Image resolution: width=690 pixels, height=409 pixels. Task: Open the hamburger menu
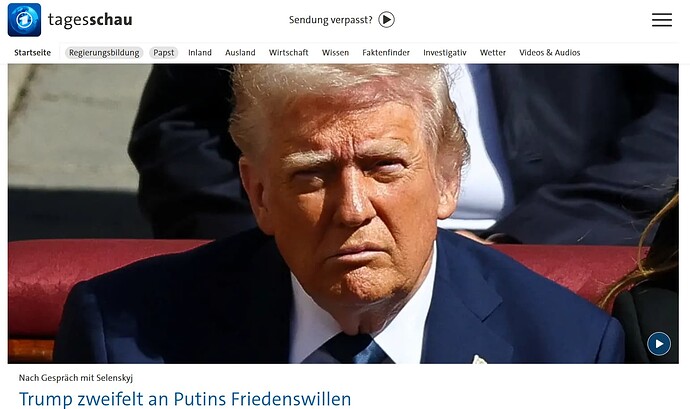click(661, 20)
